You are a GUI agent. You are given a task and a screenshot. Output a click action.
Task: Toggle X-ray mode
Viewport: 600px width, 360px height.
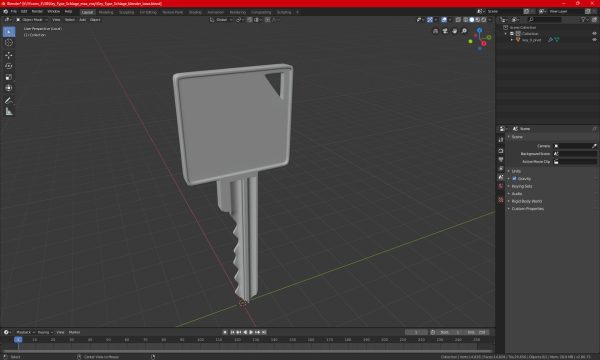[x=458, y=20]
